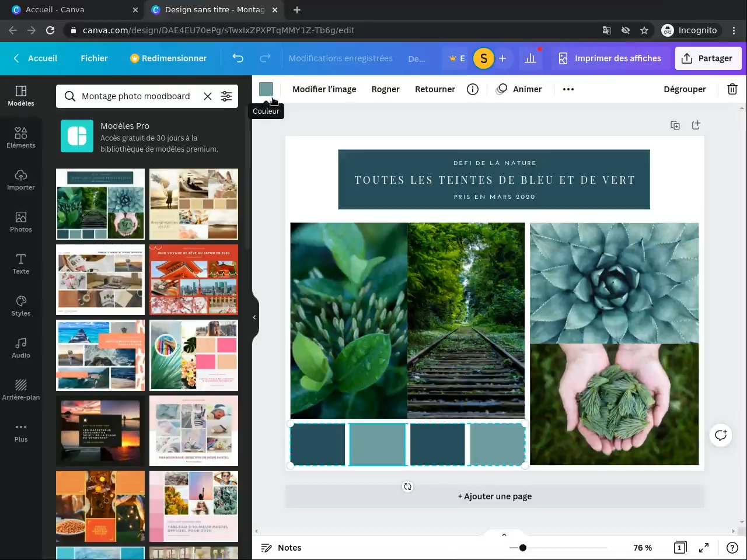Viewport: 747px width, 560px height.
Task: Open the analytics chart icon
Action: tap(530, 58)
